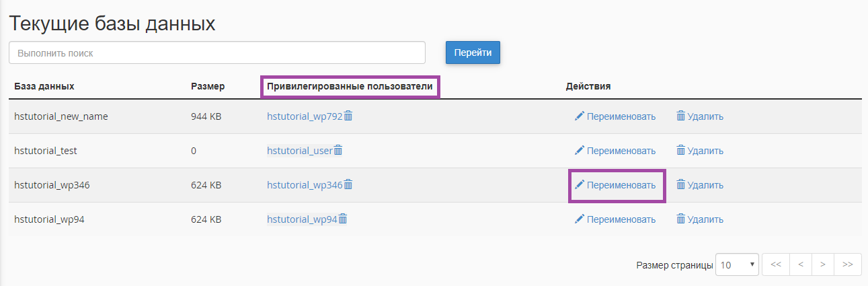Go to next page of databases
Image resolution: width=868 pixels, height=286 pixels.
pos(822,264)
